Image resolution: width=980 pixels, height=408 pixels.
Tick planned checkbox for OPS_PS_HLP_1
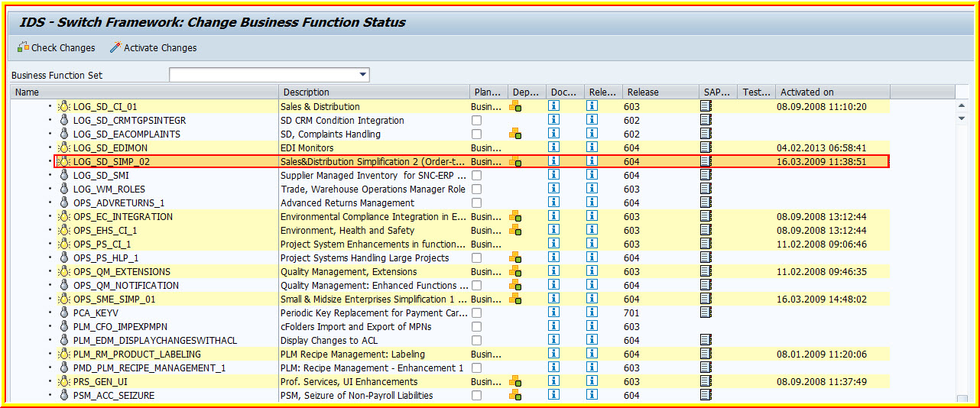point(477,258)
